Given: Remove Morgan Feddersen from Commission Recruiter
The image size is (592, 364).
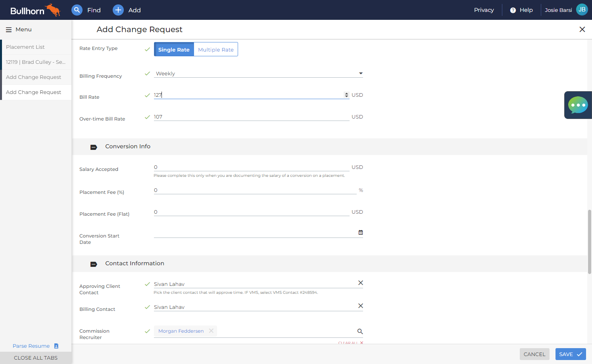Looking at the screenshot, I should click(211, 331).
